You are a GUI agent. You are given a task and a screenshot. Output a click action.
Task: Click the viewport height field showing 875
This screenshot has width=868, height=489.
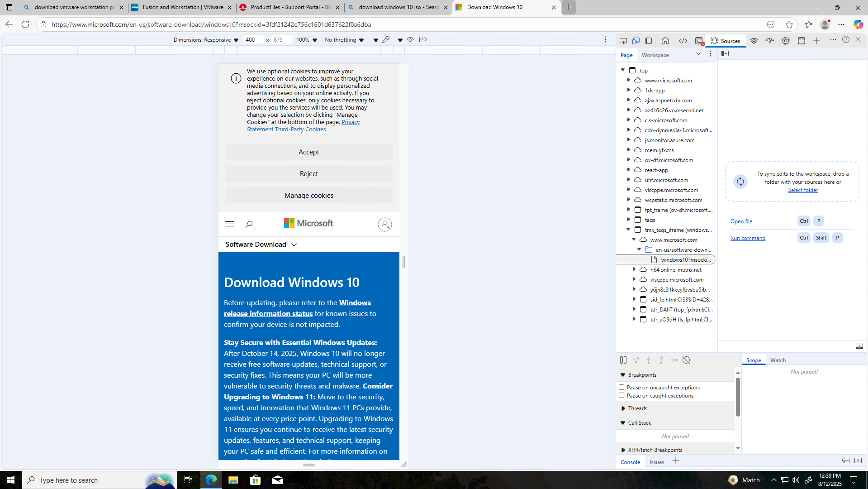(281, 40)
